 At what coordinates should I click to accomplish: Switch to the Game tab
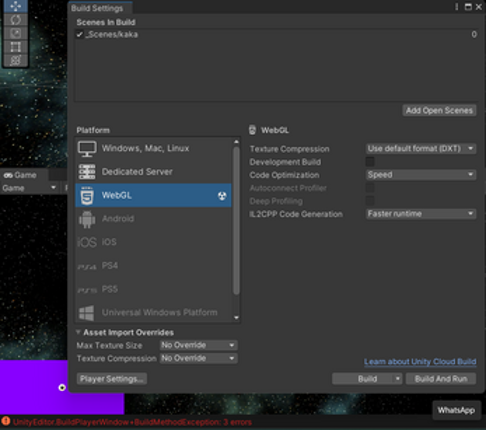coord(21,175)
